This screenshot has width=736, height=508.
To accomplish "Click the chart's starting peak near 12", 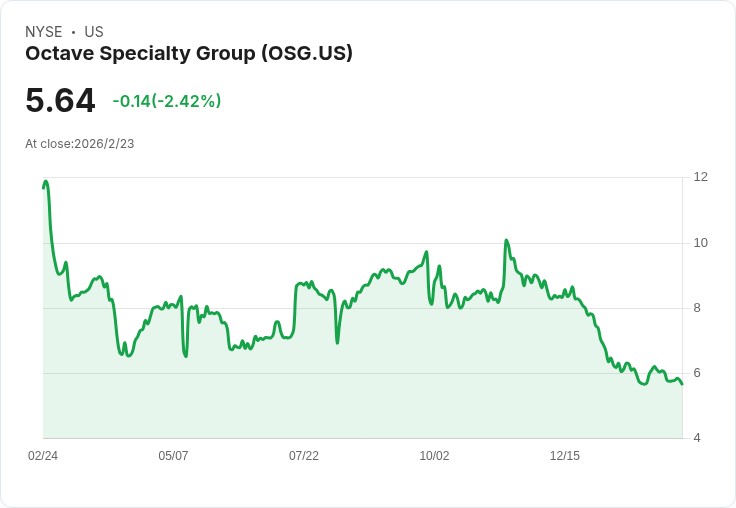I will pos(45,182).
